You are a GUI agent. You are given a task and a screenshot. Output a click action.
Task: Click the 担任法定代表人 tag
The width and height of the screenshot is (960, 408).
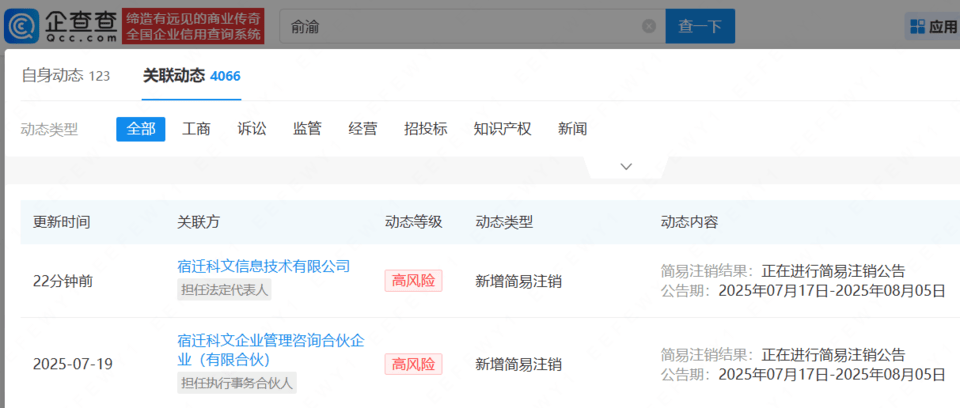(x=224, y=290)
